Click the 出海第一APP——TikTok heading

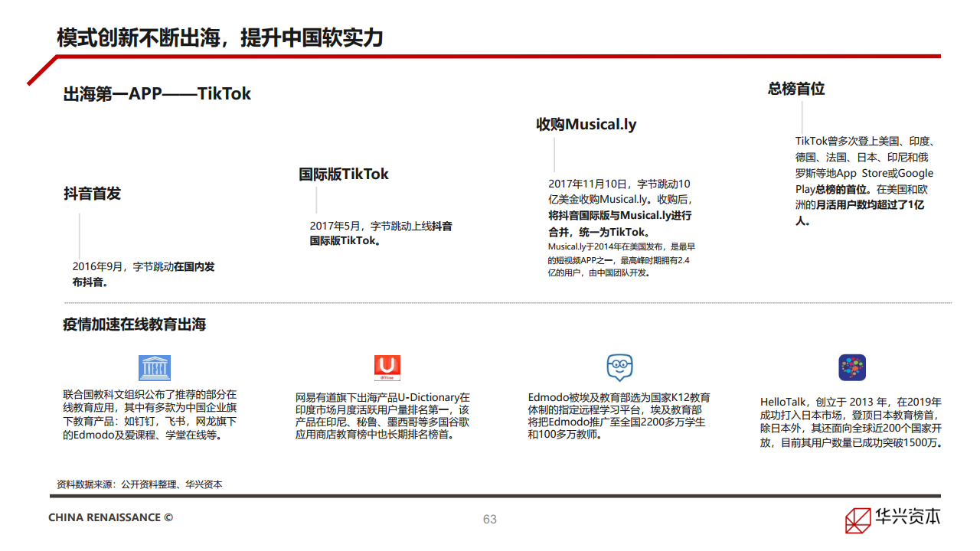coord(157,94)
